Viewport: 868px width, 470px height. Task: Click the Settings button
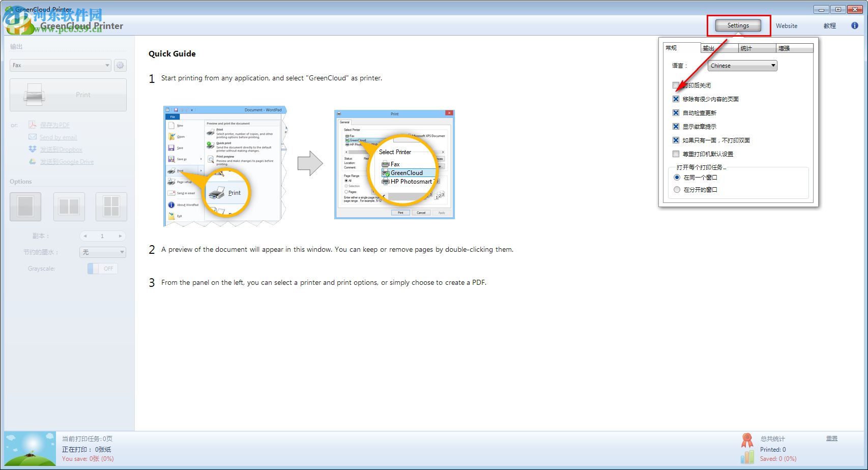click(x=738, y=25)
